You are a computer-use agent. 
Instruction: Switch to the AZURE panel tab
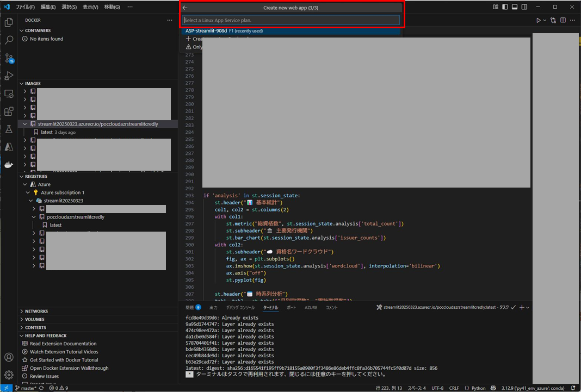pos(311,308)
